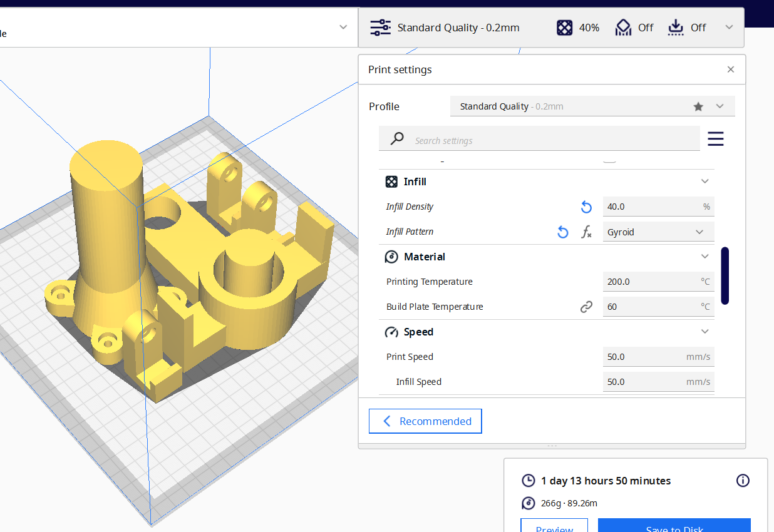The image size is (774, 532).
Task: Reset the Infill Density value
Action: (x=586, y=207)
